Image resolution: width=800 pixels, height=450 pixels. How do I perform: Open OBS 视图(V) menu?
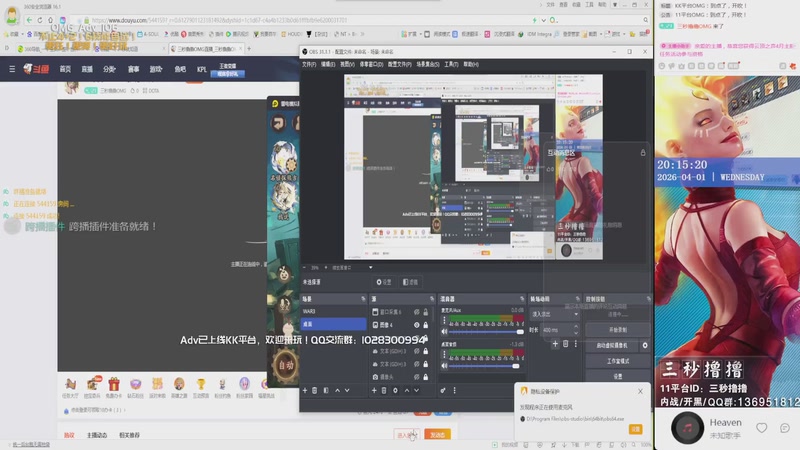[347, 65]
